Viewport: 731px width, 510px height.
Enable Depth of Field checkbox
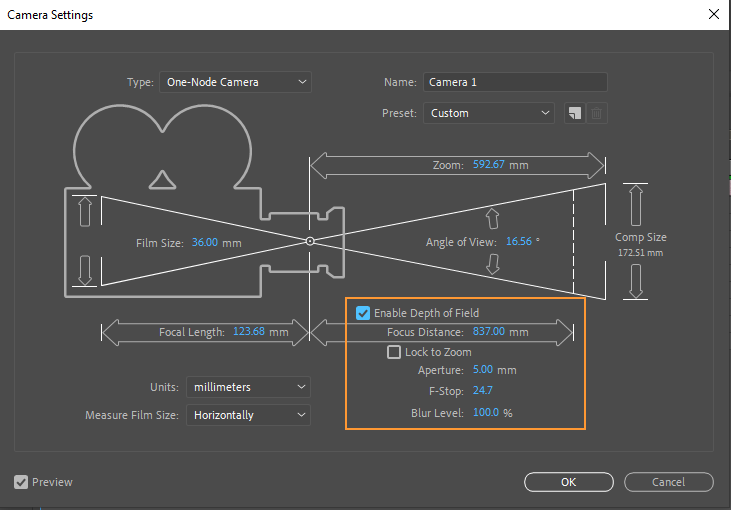click(x=363, y=313)
